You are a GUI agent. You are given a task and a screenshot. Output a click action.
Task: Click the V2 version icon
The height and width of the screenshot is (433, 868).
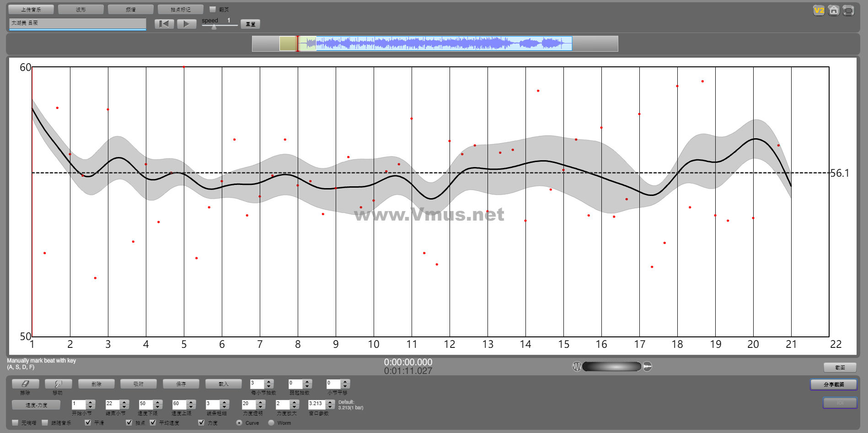[819, 10]
